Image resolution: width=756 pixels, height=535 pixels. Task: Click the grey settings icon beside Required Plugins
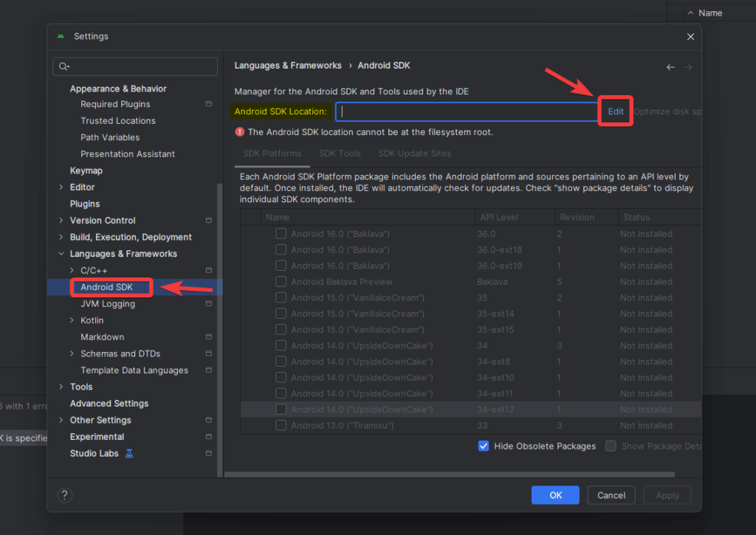point(207,104)
